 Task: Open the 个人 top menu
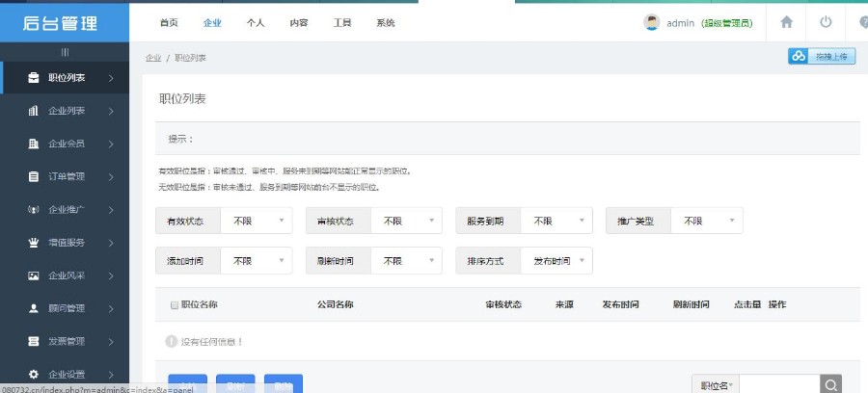tap(256, 23)
